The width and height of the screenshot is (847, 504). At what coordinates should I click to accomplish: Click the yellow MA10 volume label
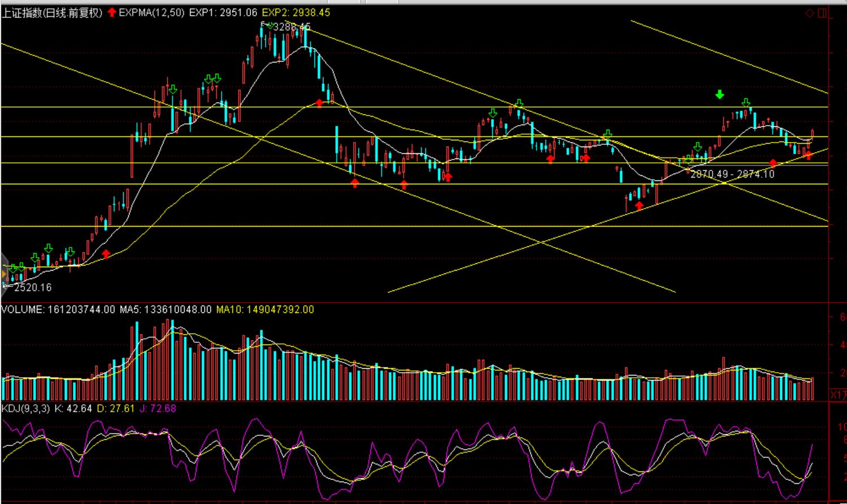pos(265,310)
